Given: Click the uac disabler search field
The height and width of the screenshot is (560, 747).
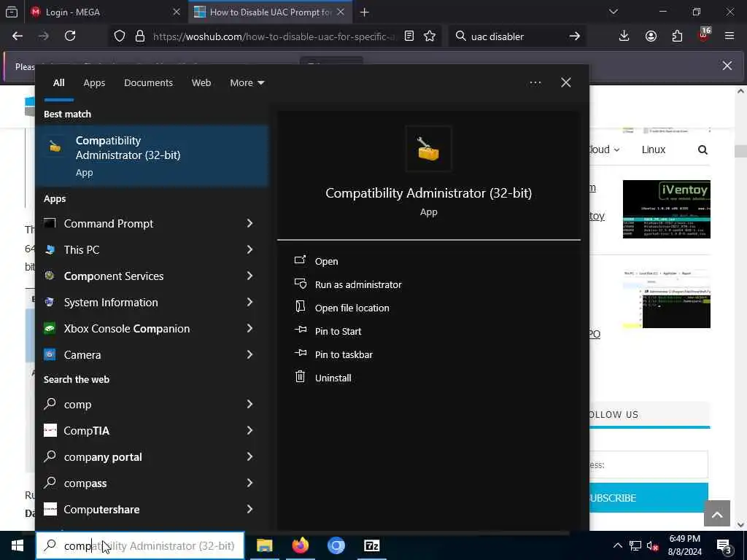Looking at the screenshot, I should [x=514, y=36].
